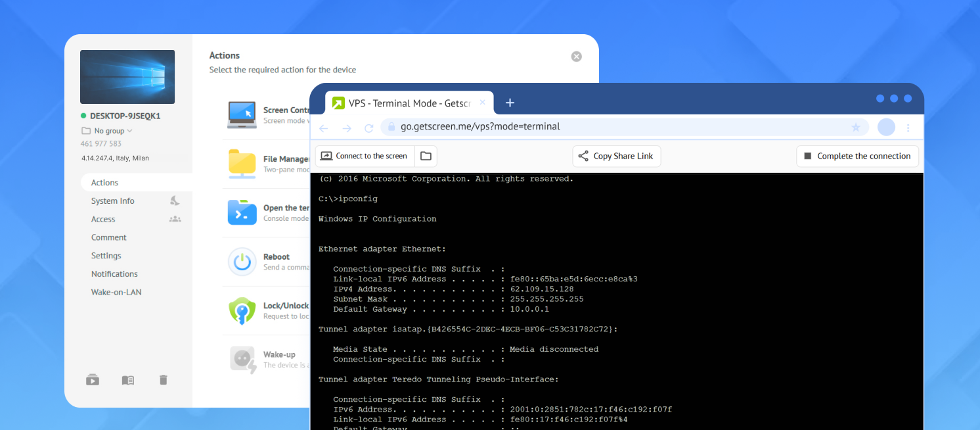Click the browser forward arrow

[x=347, y=128]
